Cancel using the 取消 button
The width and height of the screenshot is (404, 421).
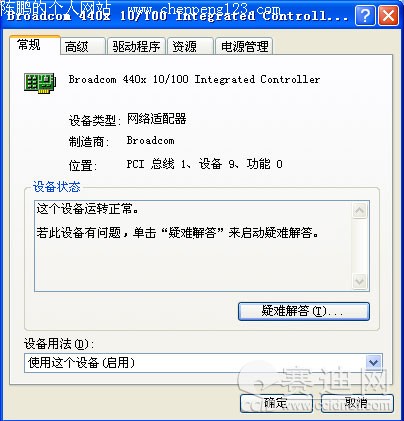[x=357, y=403]
